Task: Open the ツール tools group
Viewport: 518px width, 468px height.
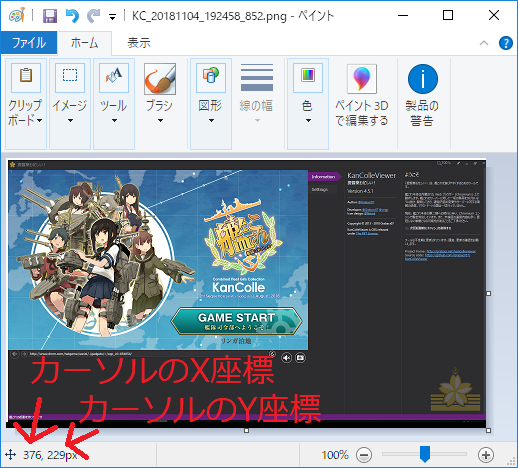Action: coord(114,104)
